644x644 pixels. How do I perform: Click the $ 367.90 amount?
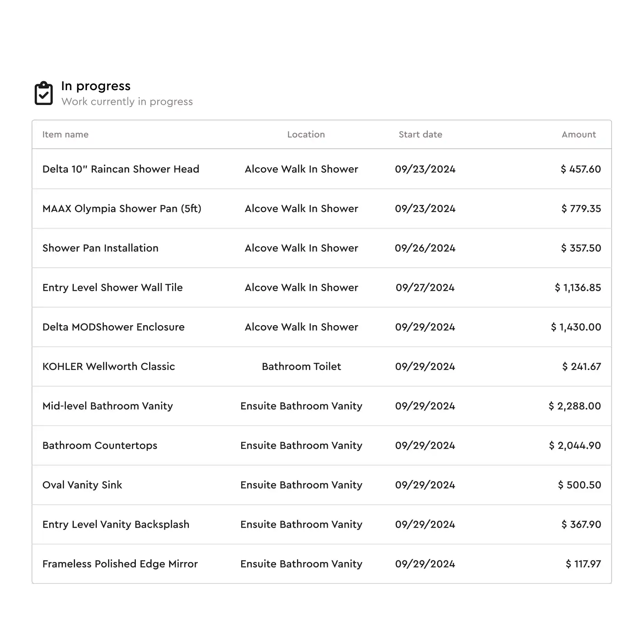pos(581,524)
